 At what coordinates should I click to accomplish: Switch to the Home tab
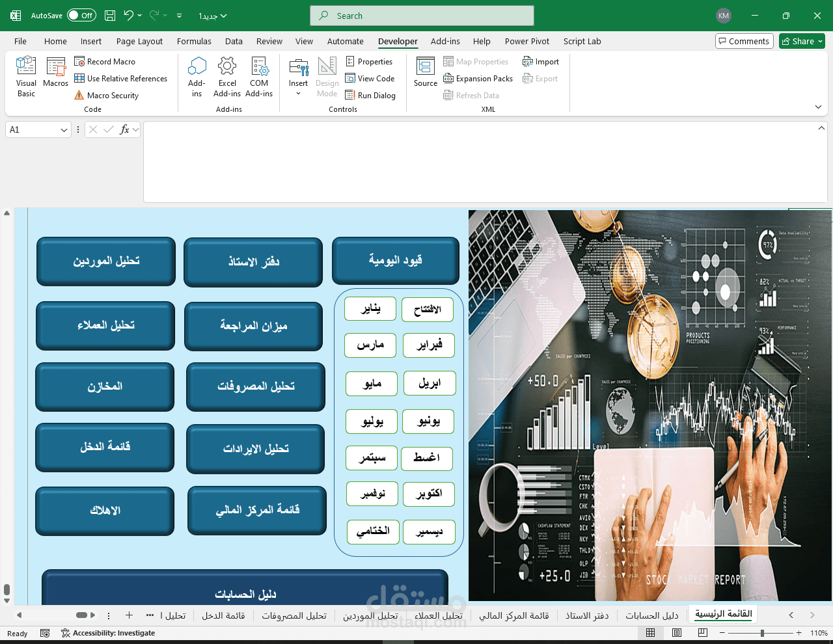(55, 41)
